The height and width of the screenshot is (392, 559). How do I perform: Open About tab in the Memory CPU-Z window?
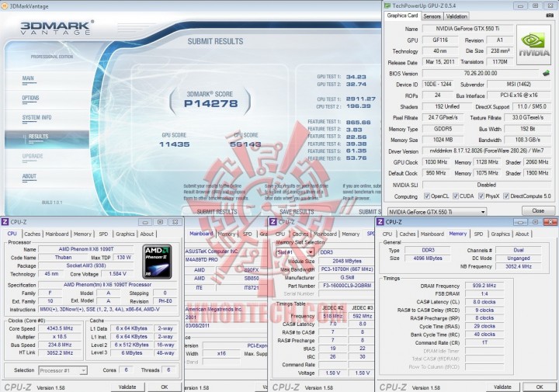pos(522,234)
